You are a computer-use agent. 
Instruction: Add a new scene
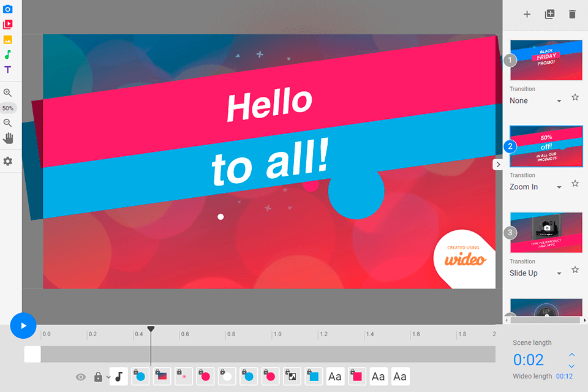527,14
